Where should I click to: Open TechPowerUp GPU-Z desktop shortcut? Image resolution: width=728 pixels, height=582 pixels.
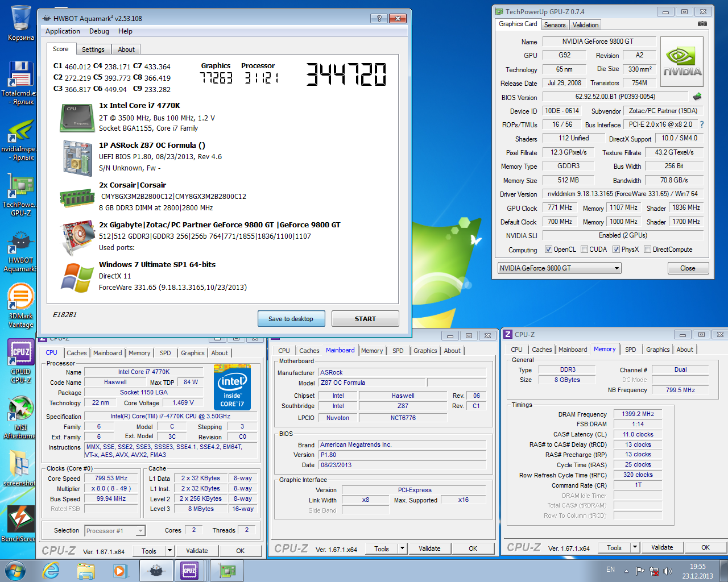tap(20, 194)
